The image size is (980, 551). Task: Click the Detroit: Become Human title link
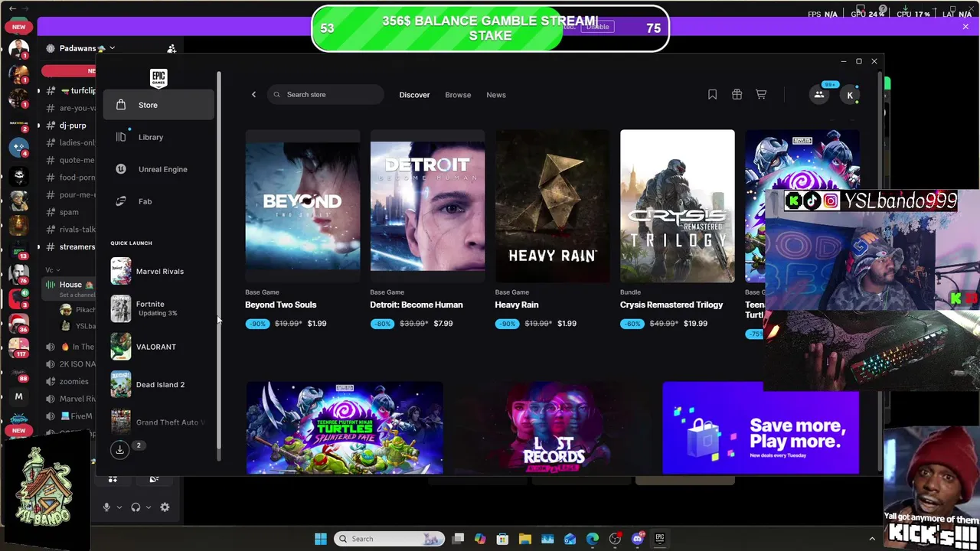tap(416, 305)
